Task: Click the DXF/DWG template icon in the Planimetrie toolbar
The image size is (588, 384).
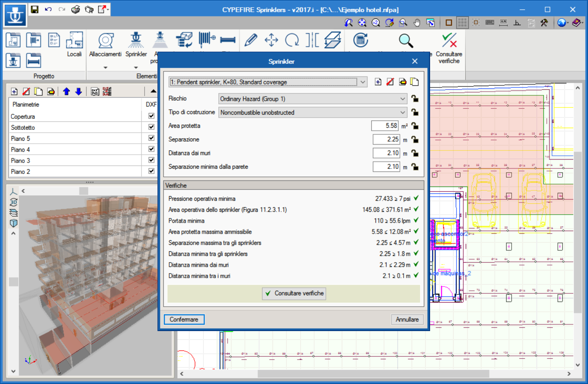Action: tap(95, 91)
